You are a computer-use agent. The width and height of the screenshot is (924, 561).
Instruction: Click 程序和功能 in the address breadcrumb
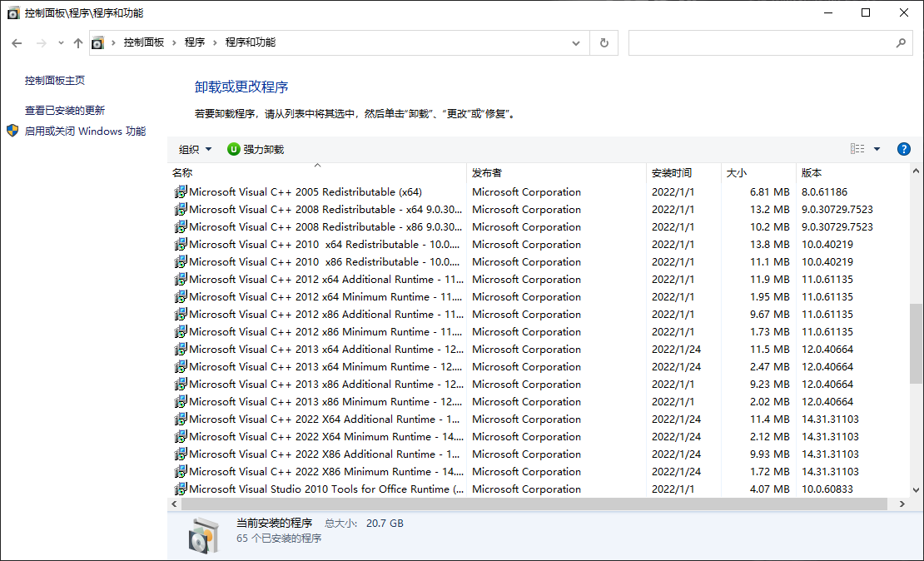(251, 42)
